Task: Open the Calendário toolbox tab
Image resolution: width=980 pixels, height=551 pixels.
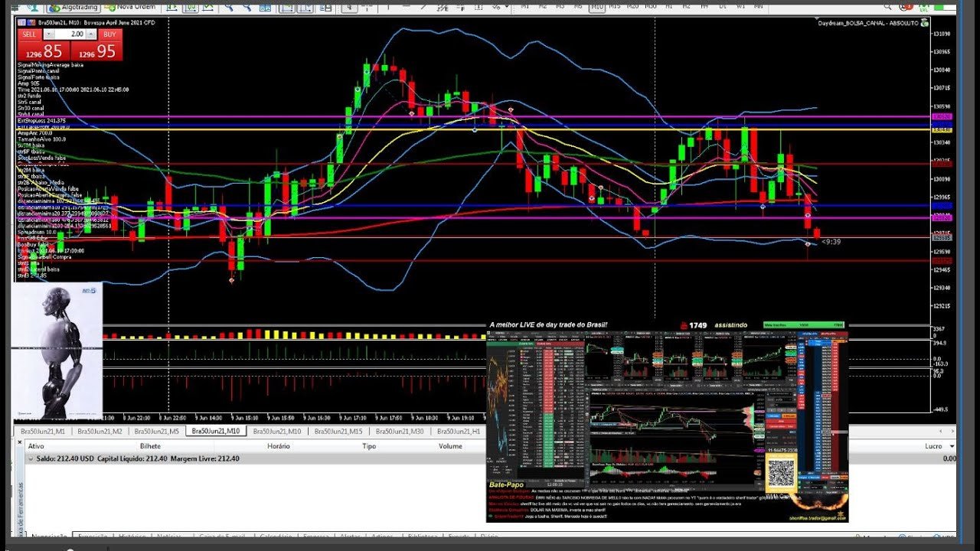Action: [x=275, y=537]
